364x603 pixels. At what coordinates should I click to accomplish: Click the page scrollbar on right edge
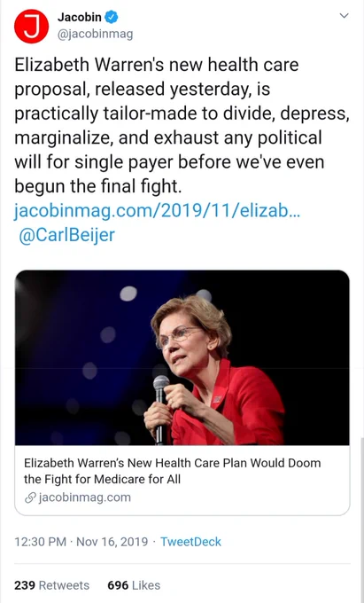click(361, 519)
